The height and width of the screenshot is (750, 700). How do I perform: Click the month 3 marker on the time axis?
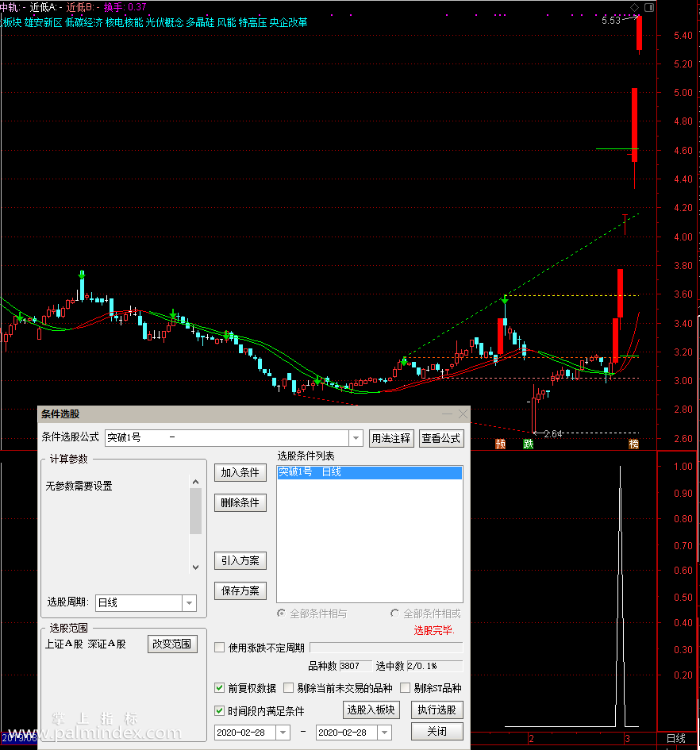pyautogui.click(x=627, y=739)
